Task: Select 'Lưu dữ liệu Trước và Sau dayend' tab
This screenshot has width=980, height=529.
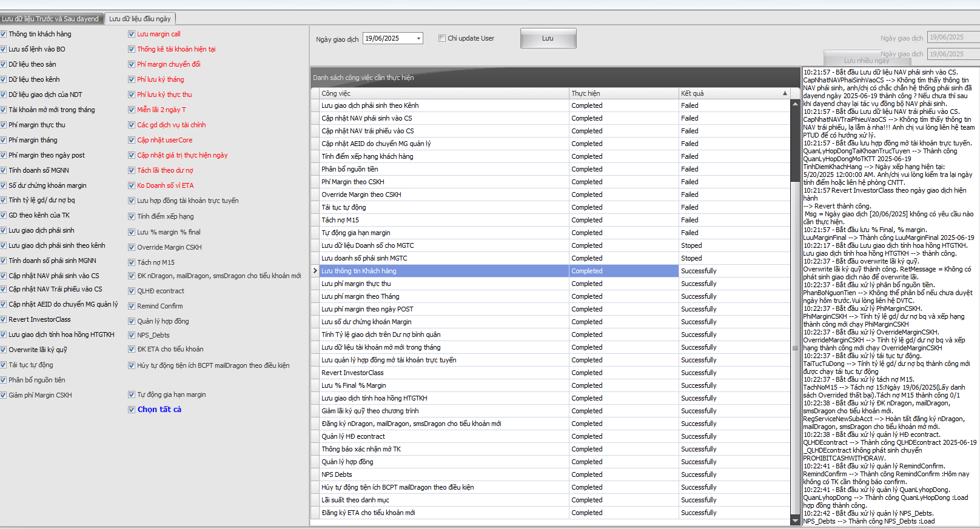Action: [x=51, y=19]
